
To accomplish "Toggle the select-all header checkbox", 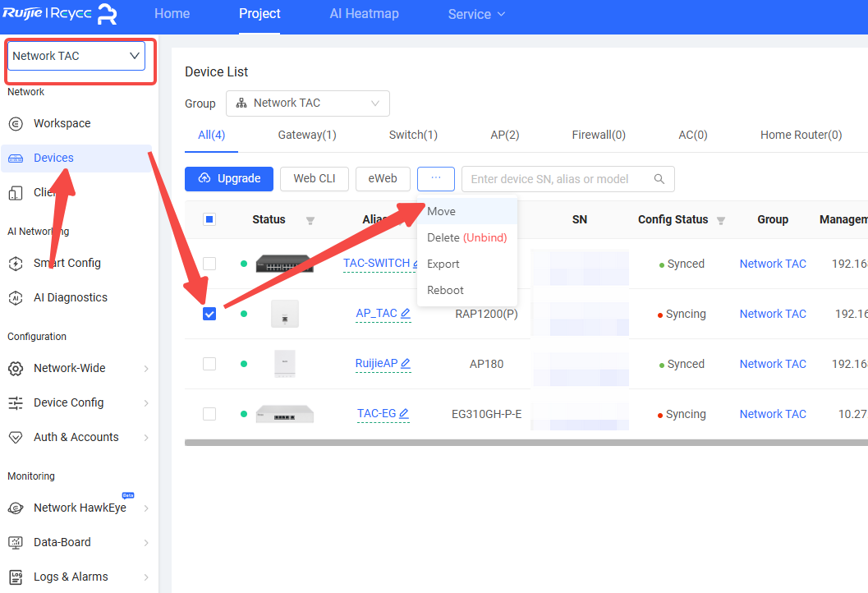I will pyautogui.click(x=209, y=219).
